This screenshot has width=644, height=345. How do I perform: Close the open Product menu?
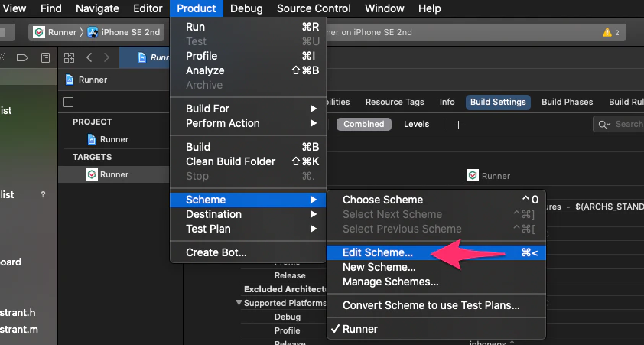point(197,8)
